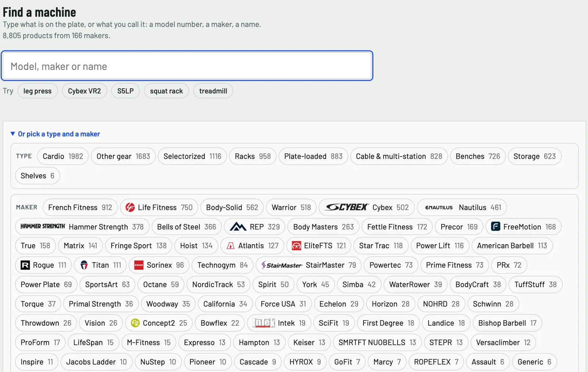Viewport: 588px width, 372px height.
Task: Choose Intek maker logo chip
Action: tap(279, 323)
